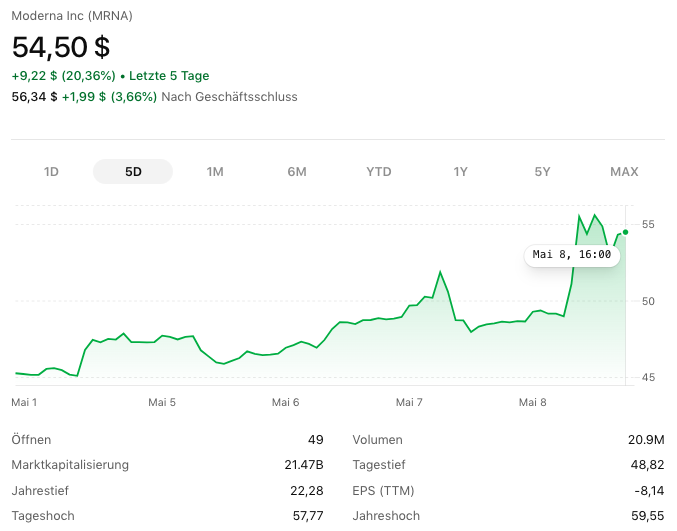Click the opening value 49

point(316,440)
